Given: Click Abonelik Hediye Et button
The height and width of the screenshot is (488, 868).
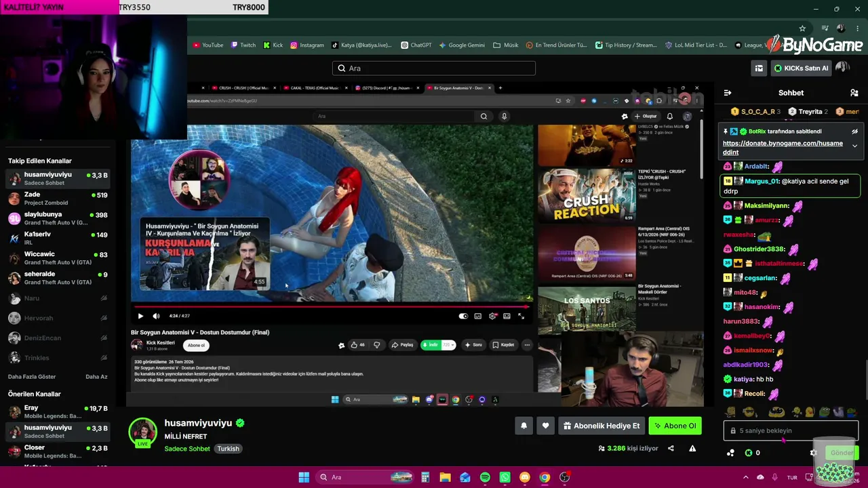Looking at the screenshot, I should coord(601,426).
